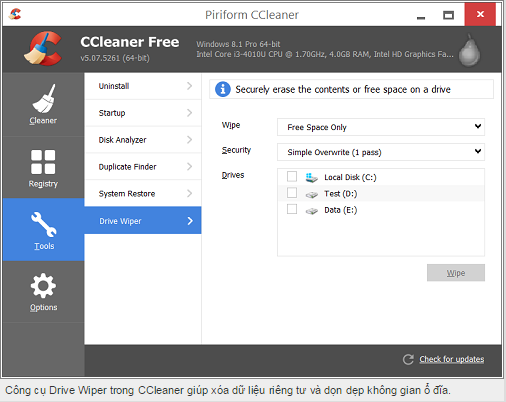
Task: Open the Uninstall tool
Action: [143, 86]
